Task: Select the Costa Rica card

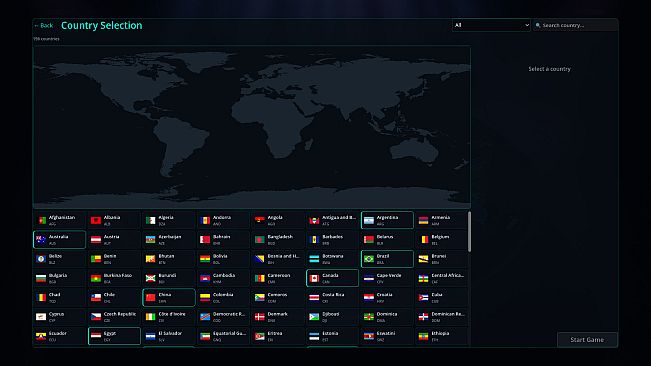Action: pos(333,298)
